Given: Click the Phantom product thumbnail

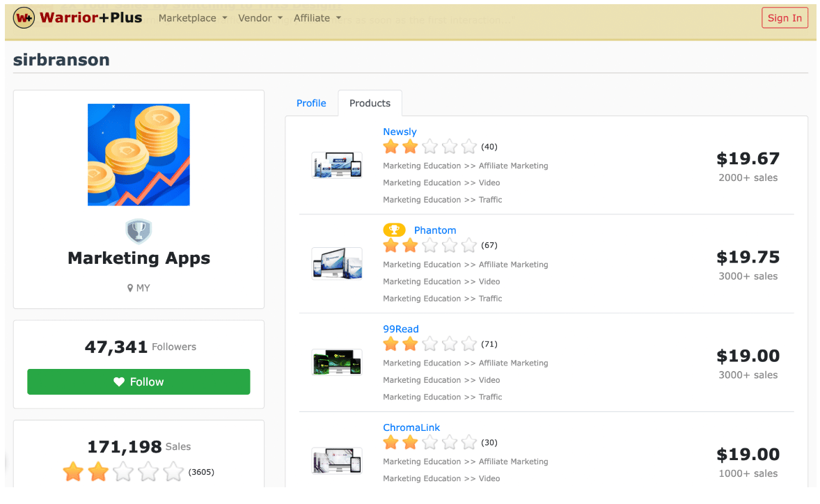Looking at the screenshot, I should coord(337,264).
